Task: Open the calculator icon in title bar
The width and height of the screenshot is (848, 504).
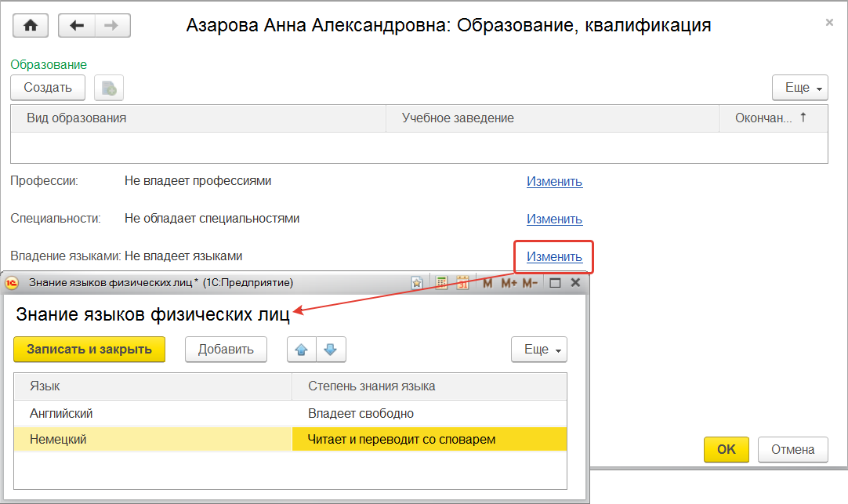Action: 442,283
